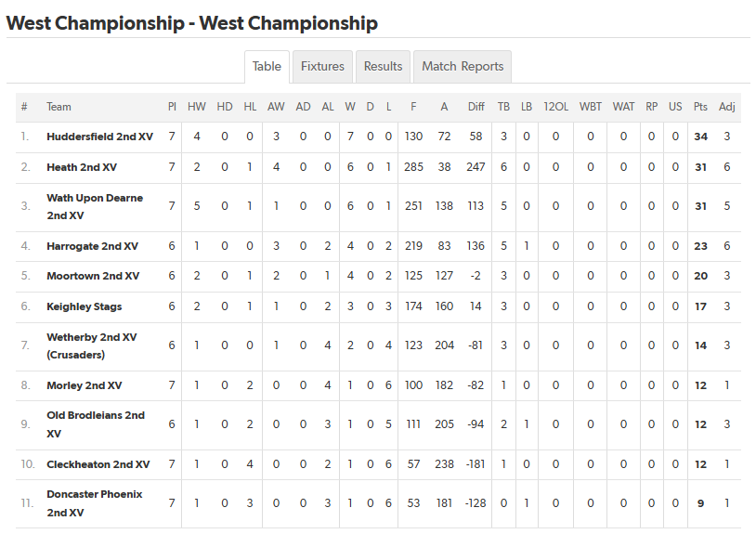Screen dimensions: 756x534
Task: Select Harrogate 2nd XV team
Action: click(92, 246)
